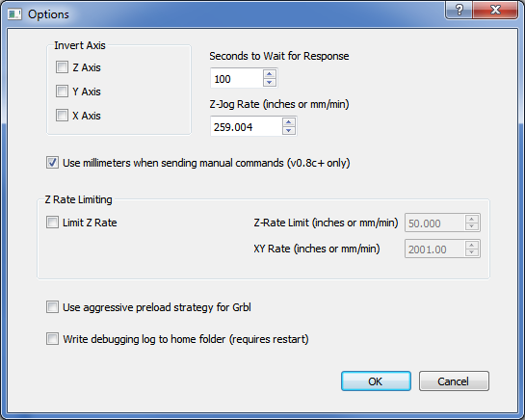This screenshot has height=420, width=525.
Task: Toggle the Limit Z Rate checkbox
Action: pyautogui.click(x=52, y=223)
